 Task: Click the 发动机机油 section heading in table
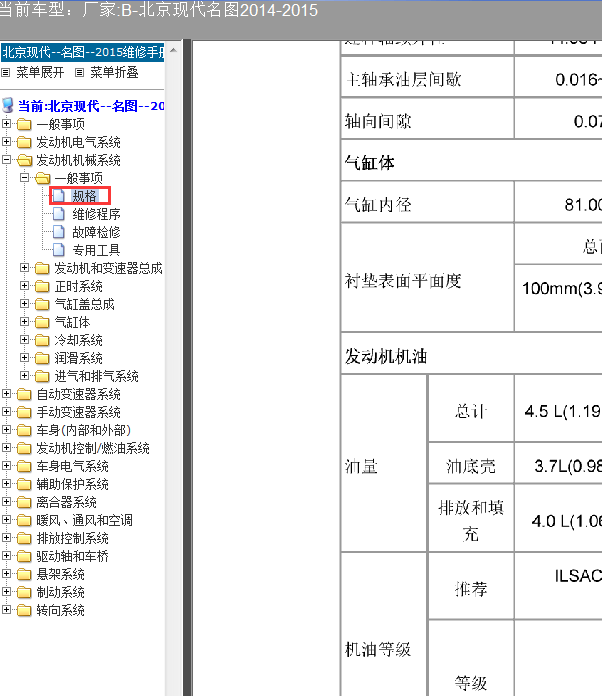[386, 356]
